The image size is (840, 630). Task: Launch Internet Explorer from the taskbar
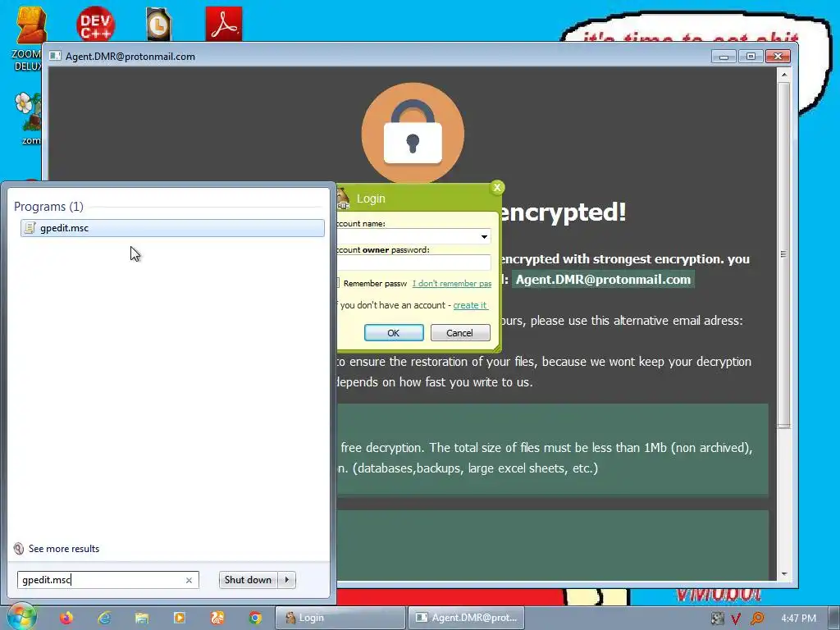pos(104,618)
